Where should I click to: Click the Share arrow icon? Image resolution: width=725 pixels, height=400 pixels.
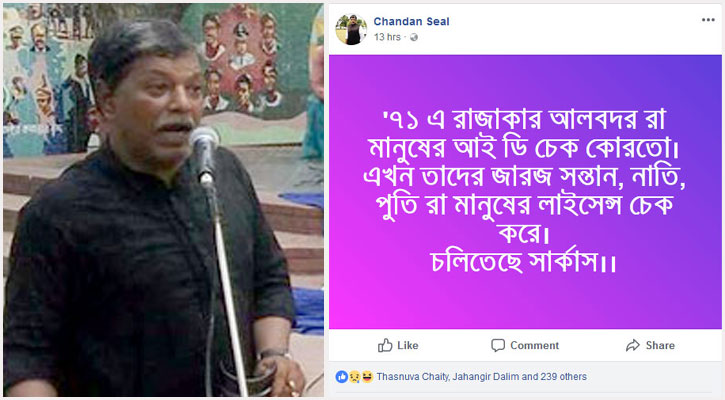pos(633,345)
